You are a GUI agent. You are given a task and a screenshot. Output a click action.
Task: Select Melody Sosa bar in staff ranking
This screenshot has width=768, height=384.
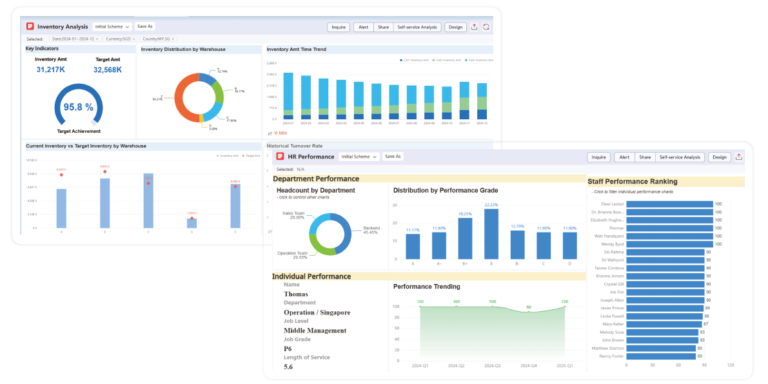[662, 332]
